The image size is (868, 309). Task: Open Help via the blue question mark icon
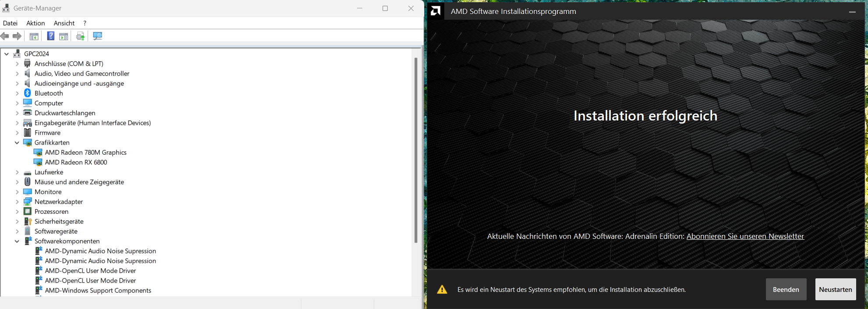tap(51, 36)
